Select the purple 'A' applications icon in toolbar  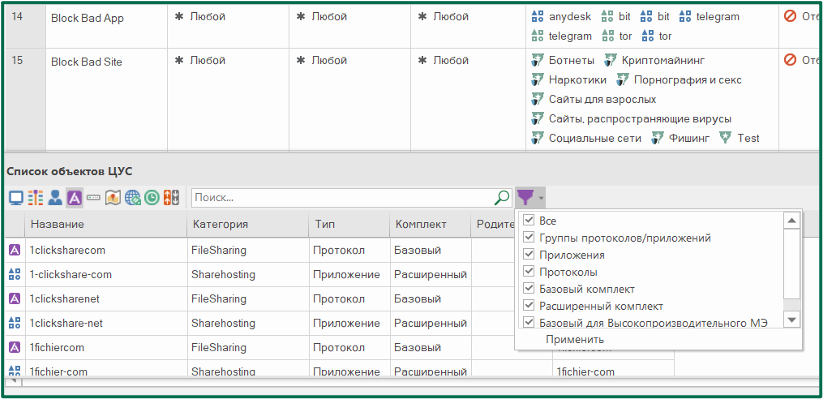tap(74, 198)
